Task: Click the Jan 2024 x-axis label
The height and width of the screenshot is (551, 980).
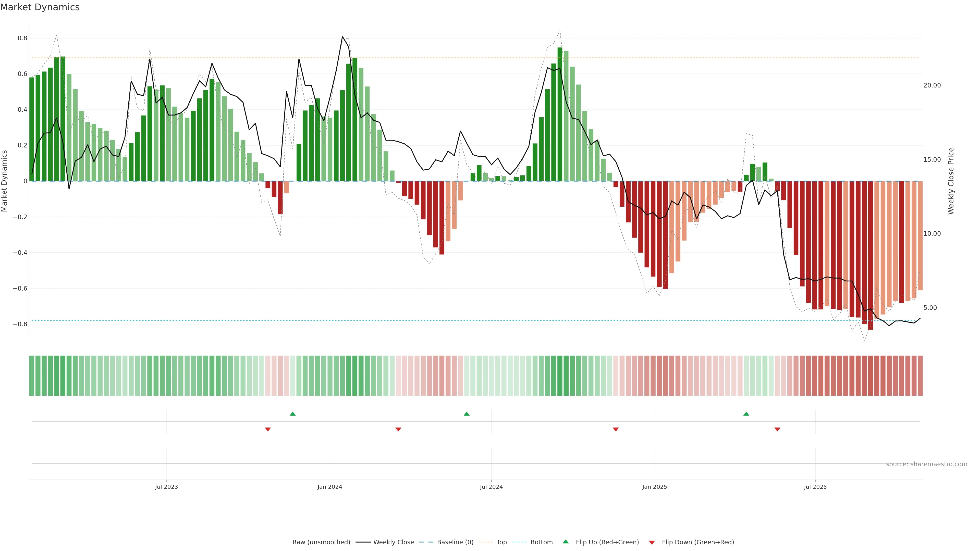Action: coord(330,487)
